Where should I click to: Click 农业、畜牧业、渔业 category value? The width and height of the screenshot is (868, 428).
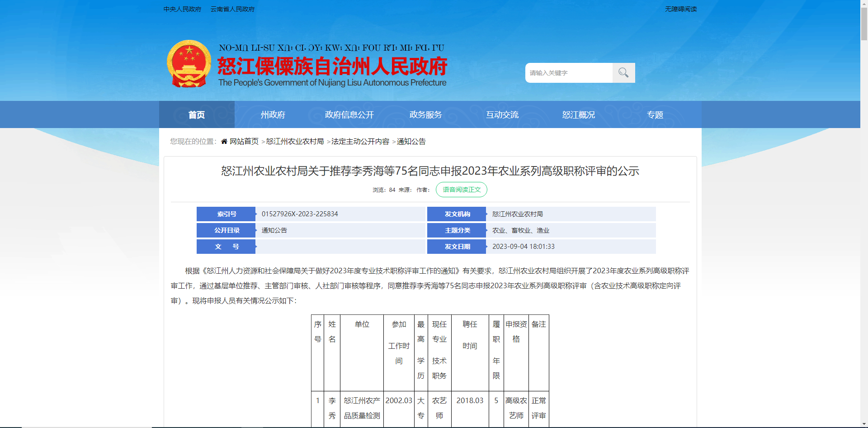pos(521,230)
